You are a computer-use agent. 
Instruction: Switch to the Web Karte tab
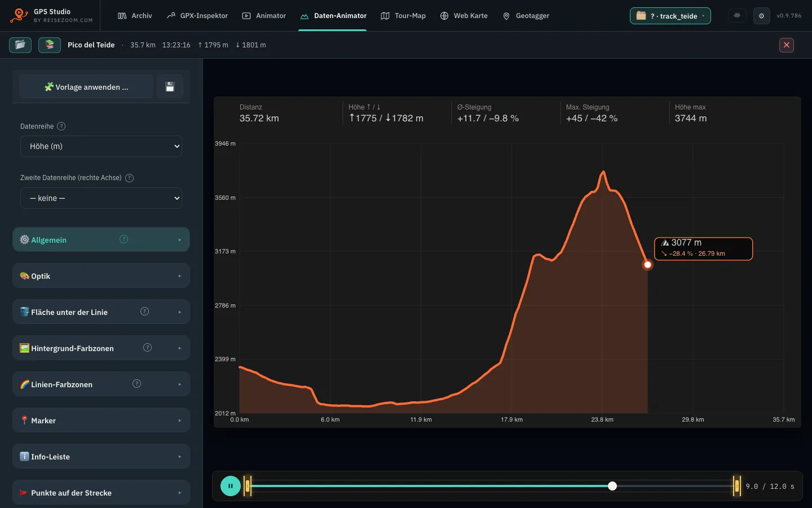point(464,16)
